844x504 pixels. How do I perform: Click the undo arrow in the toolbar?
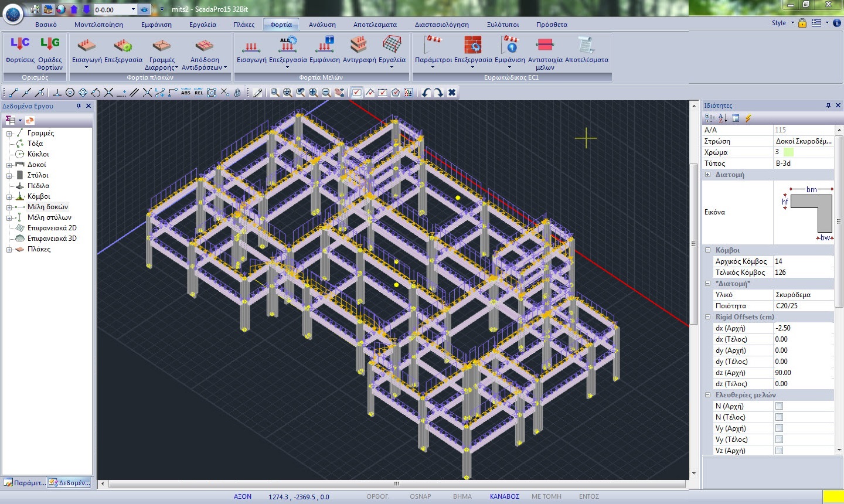pos(426,93)
